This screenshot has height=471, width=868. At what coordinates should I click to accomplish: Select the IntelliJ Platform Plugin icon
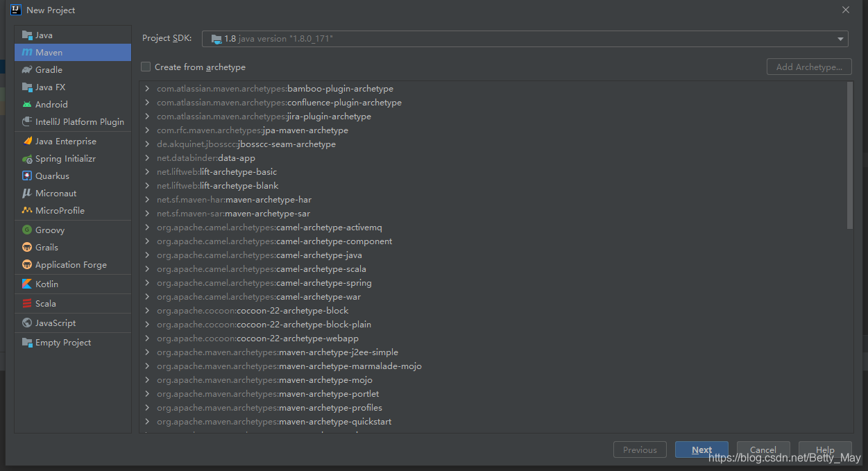coord(27,122)
